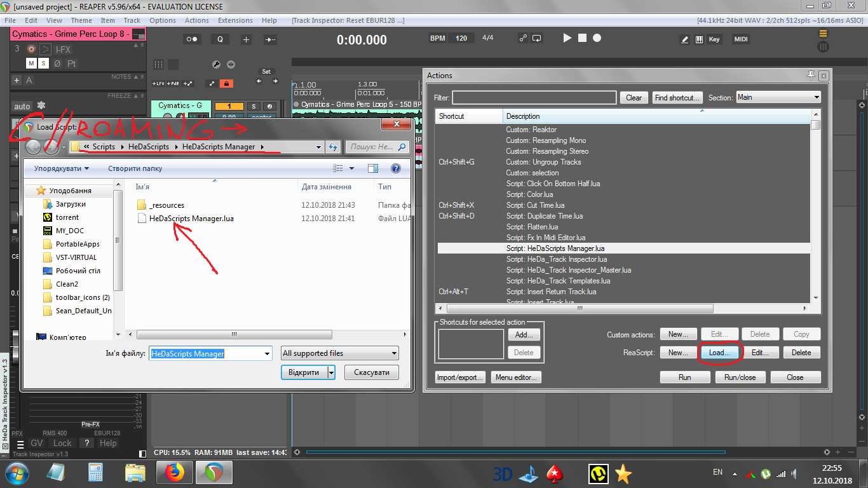
Task: Select HeDaScripts Manager.lua file
Action: [x=191, y=219]
